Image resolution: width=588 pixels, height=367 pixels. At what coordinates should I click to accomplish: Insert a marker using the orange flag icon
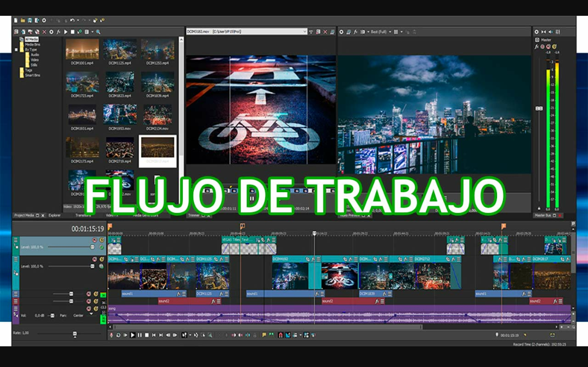click(264, 336)
